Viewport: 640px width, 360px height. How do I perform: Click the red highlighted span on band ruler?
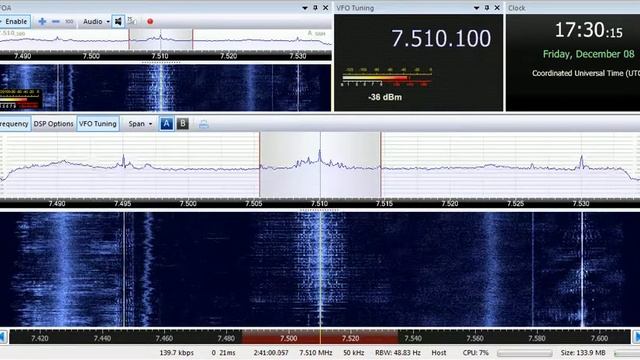320,338
